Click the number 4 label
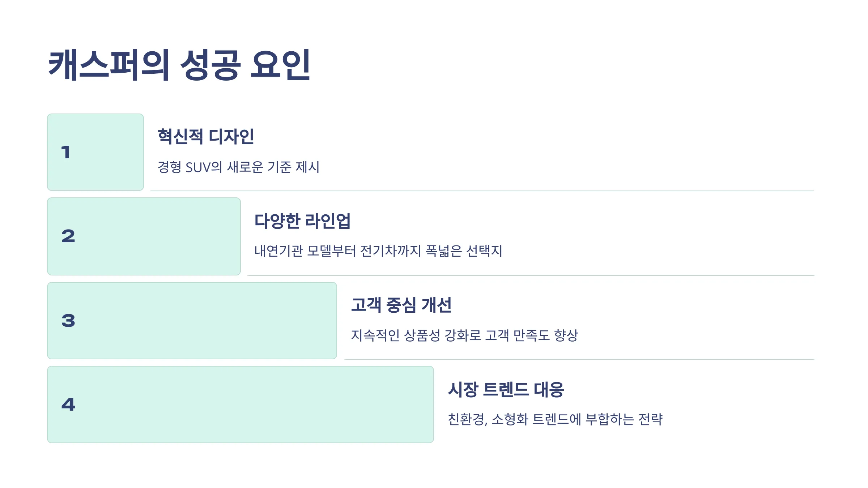This screenshot has height=488, width=868. click(x=68, y=404)
